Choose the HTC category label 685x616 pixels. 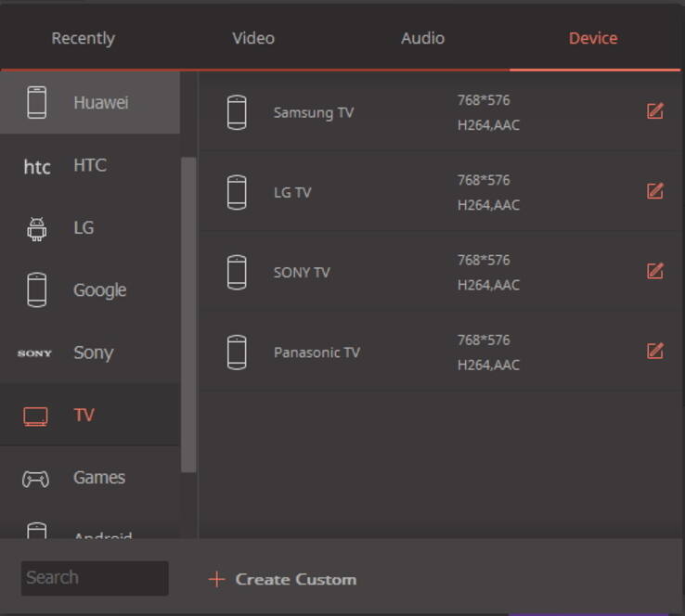[x=90, y=165]
